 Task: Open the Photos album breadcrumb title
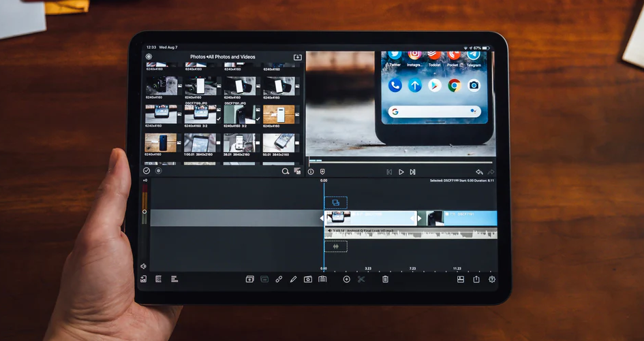pyautogui.click(x=223, y=57)
